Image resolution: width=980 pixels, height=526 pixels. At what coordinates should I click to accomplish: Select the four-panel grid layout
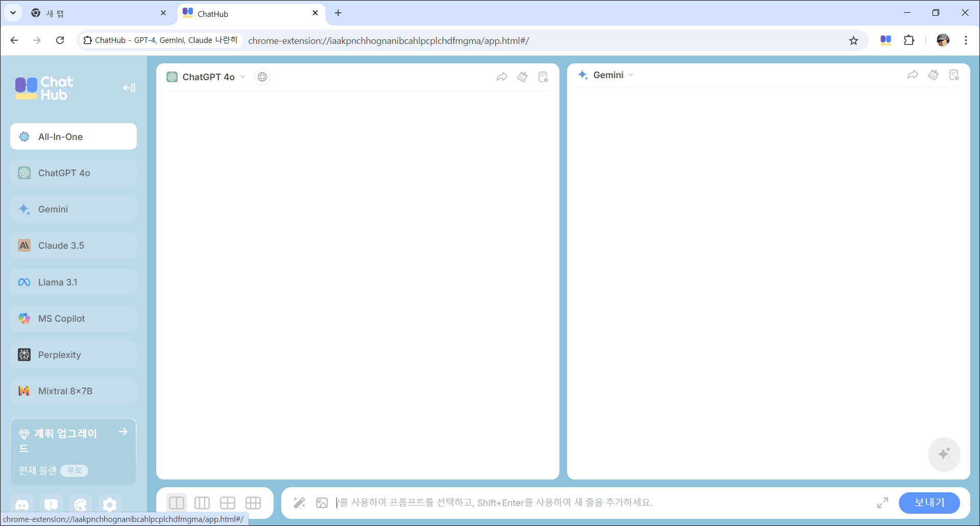pos(228,503)
